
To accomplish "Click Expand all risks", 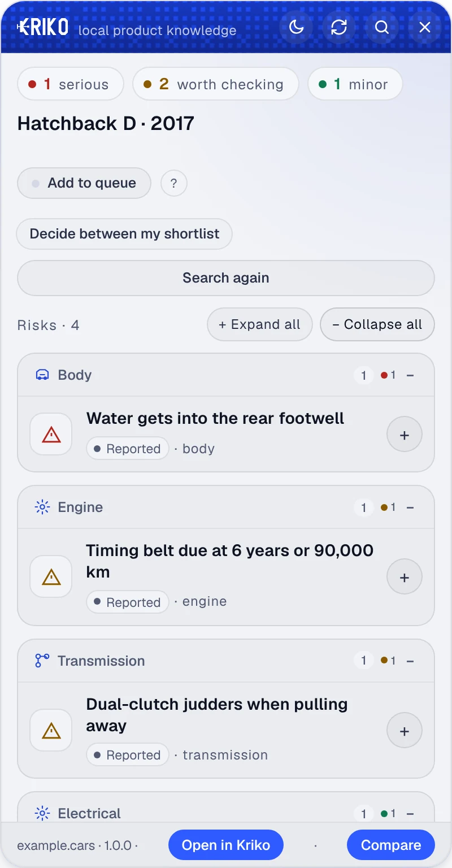I will 260,324.
